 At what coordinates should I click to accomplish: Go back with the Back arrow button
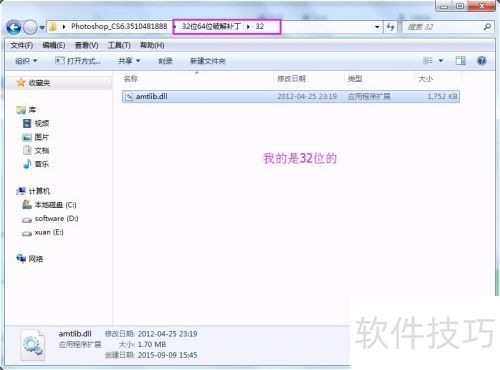pyautogui.click(x=14, y=27)
